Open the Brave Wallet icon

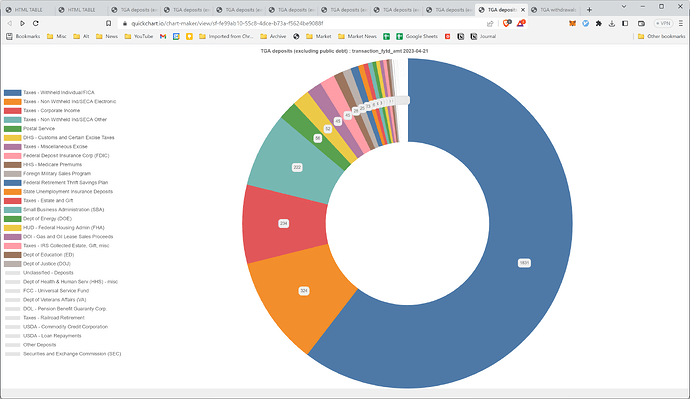pyautogui.click(x=641, y=23)
